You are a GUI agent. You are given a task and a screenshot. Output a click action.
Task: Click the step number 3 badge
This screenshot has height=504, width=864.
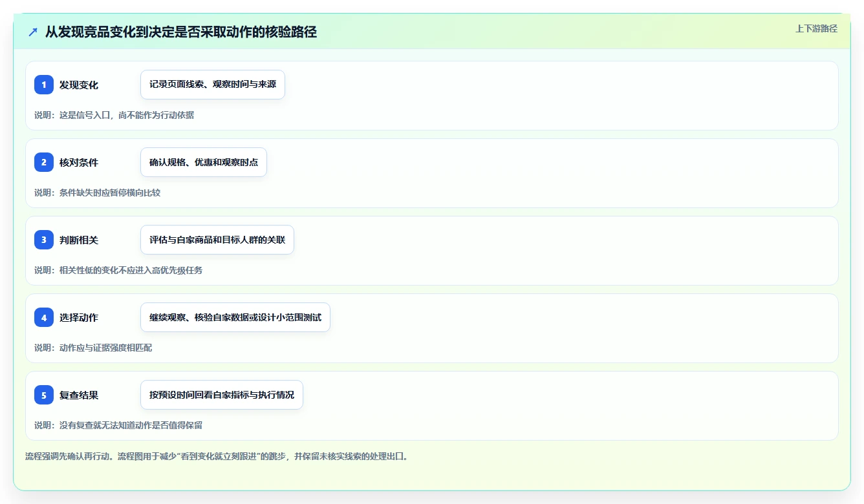44,240
